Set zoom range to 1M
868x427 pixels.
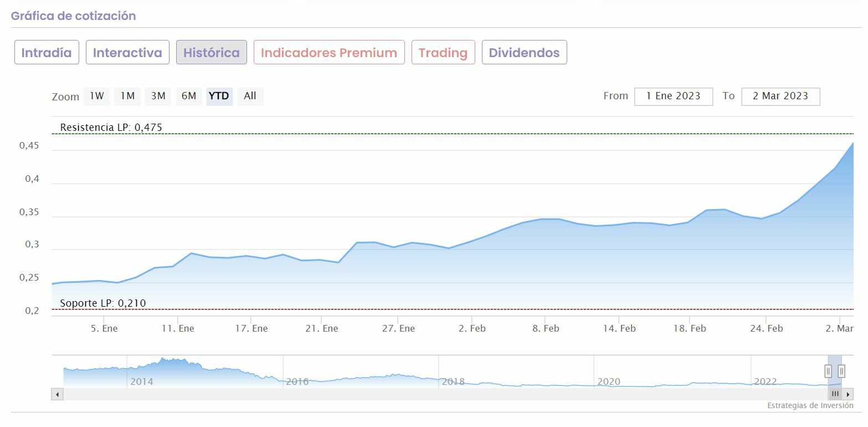[127, 96]
